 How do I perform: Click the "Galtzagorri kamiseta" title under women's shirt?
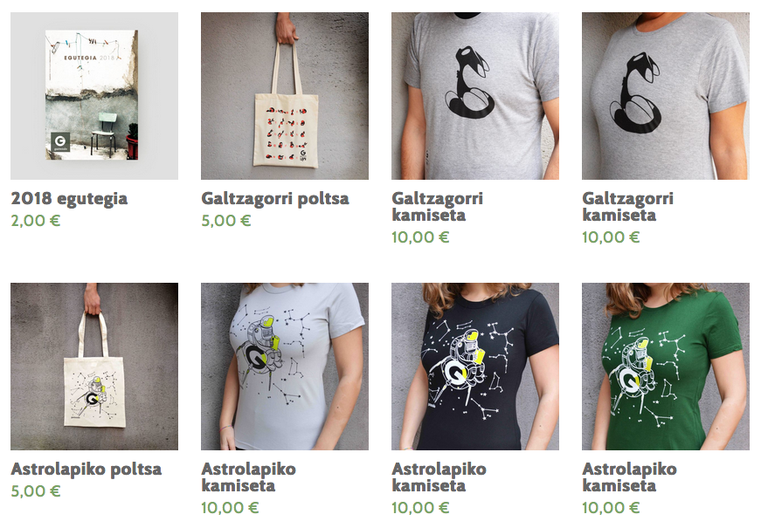click(x=628, y=207)
